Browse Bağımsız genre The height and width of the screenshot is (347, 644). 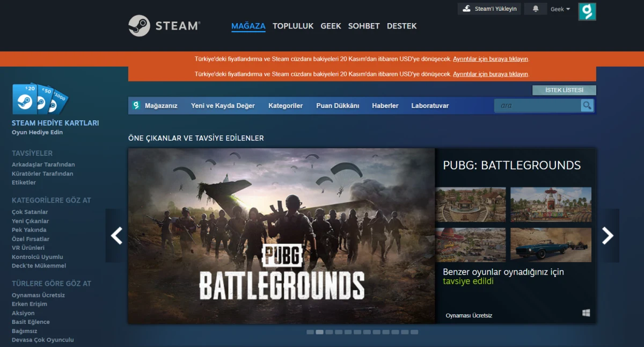(x=25, y=331)
